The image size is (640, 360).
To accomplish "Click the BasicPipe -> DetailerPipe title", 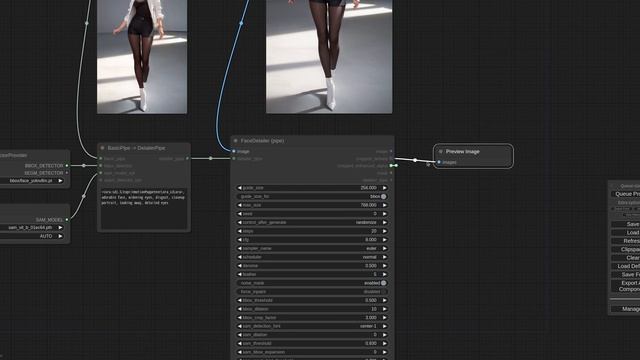I will [x=136, y=148].
